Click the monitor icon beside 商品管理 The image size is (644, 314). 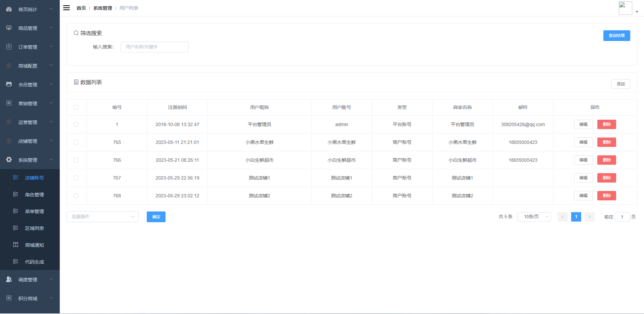(9, 28)
